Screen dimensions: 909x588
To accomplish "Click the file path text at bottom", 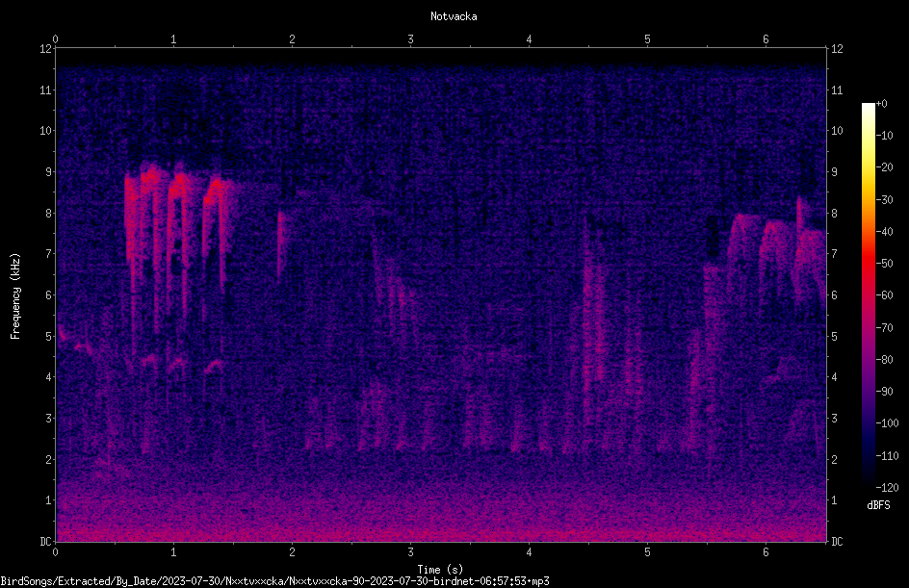I will 274,581.
